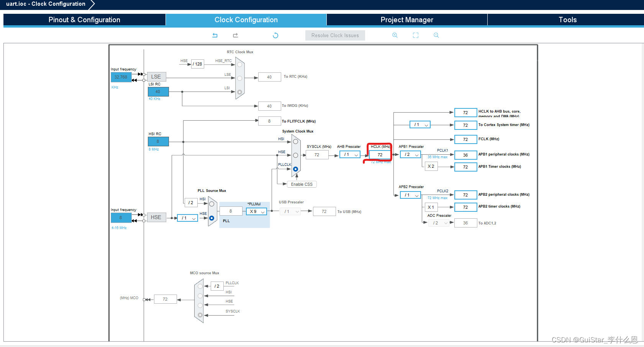This screenshot has width=644, height=347.
Task: Select HSI in MCO source Mux
Action: coord(200,296)
